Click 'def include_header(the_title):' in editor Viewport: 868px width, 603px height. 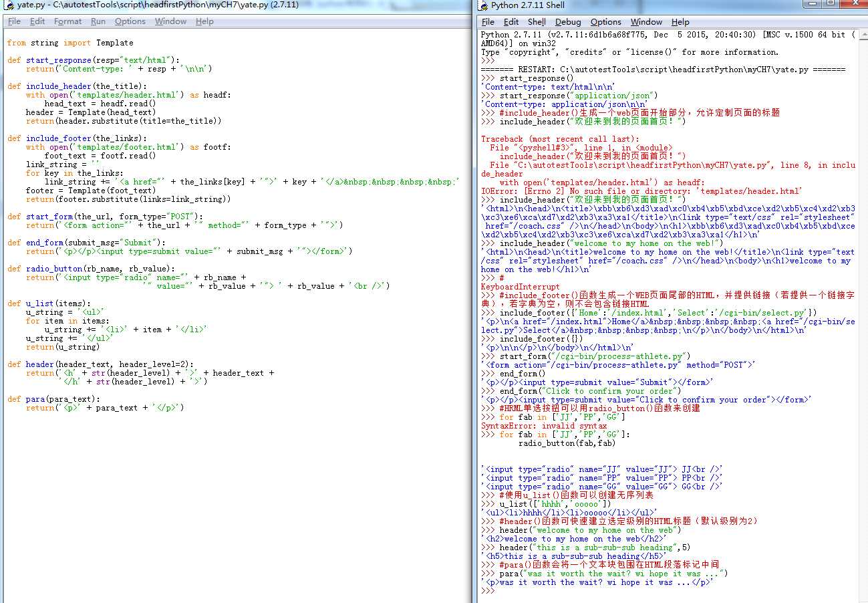[x=77, y=86]
